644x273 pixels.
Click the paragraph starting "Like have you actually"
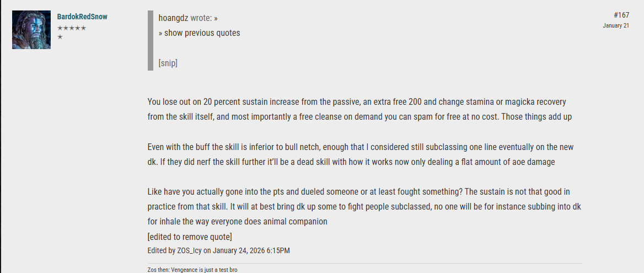tap(364, 206)
